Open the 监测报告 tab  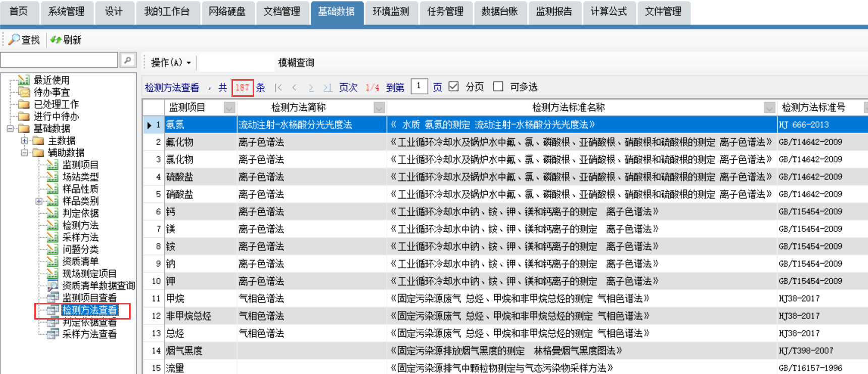pos(554,12)
